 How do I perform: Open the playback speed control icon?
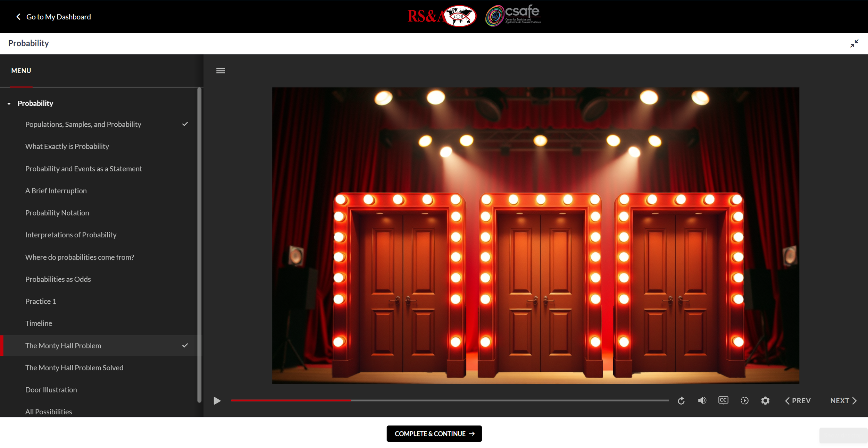point(744,401)
